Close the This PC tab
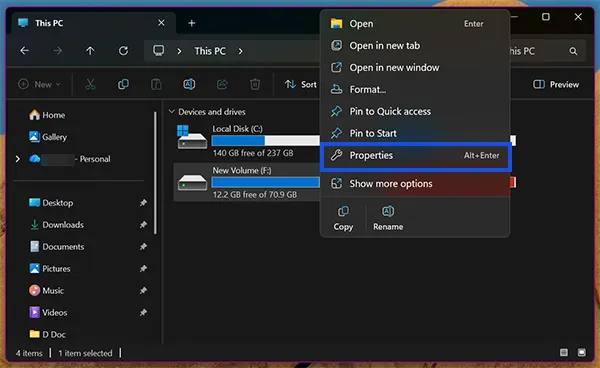The image size is (600, 368). [x=161, y=23]
